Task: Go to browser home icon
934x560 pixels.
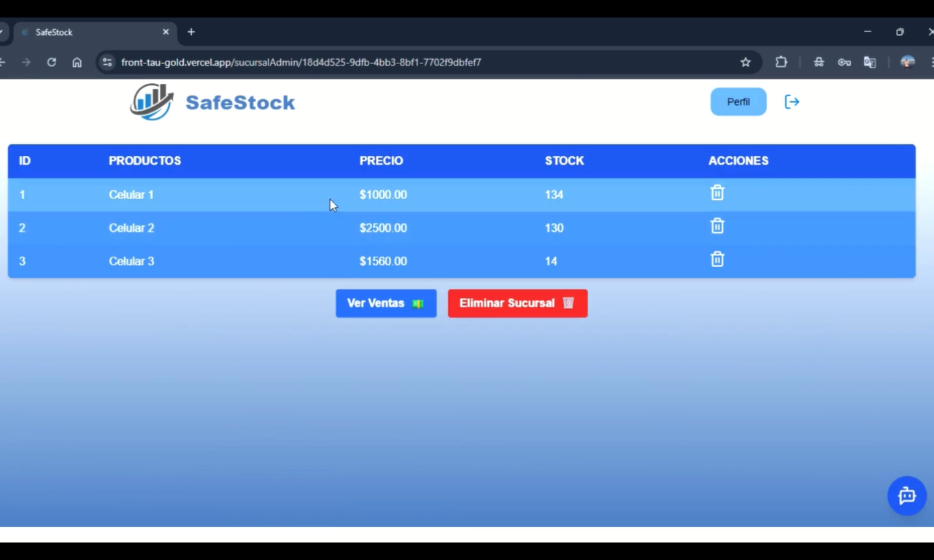Action: [x=77, y=63]
